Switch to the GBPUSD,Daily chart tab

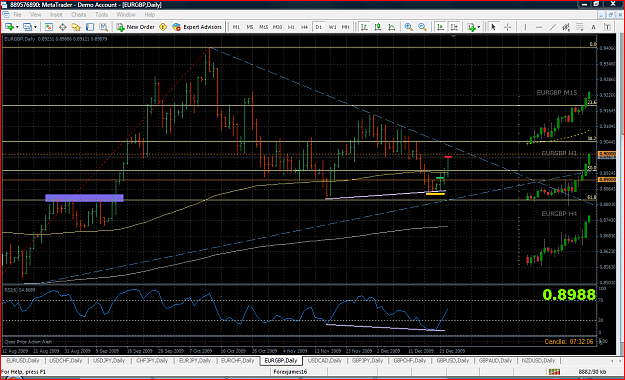point(452,361)
